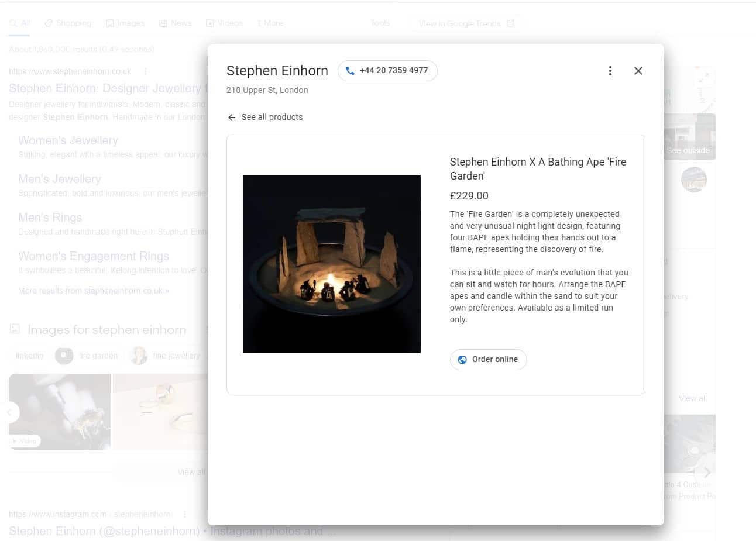Image resolution: width=756 pixels, height=541 pixels.
Task: Click the Fire Garden product title
Action: pyautogui.click(x=538, y=168)
